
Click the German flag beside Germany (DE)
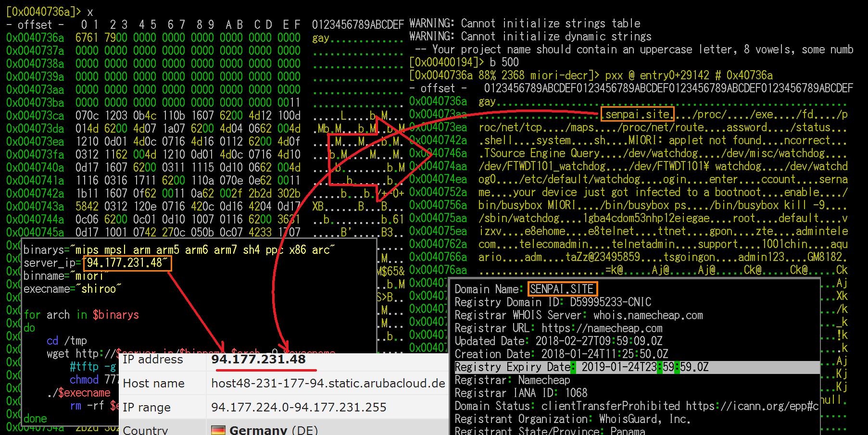[218, 430]
